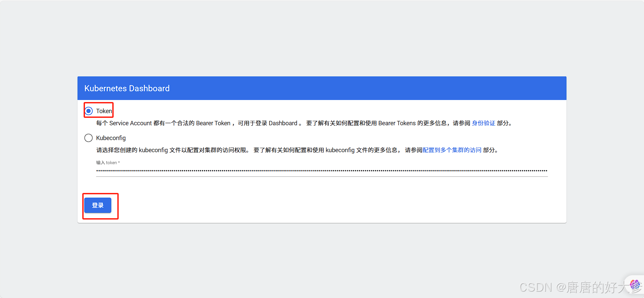Open the 配置到多个集群的访问 link

pyautogui.click(x=452, y=150)
